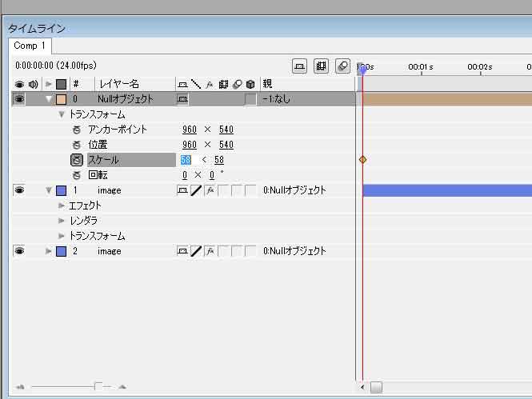Collapse the image layer 1 triangle
Screen dimensions: 532x399
coord(49,190)
